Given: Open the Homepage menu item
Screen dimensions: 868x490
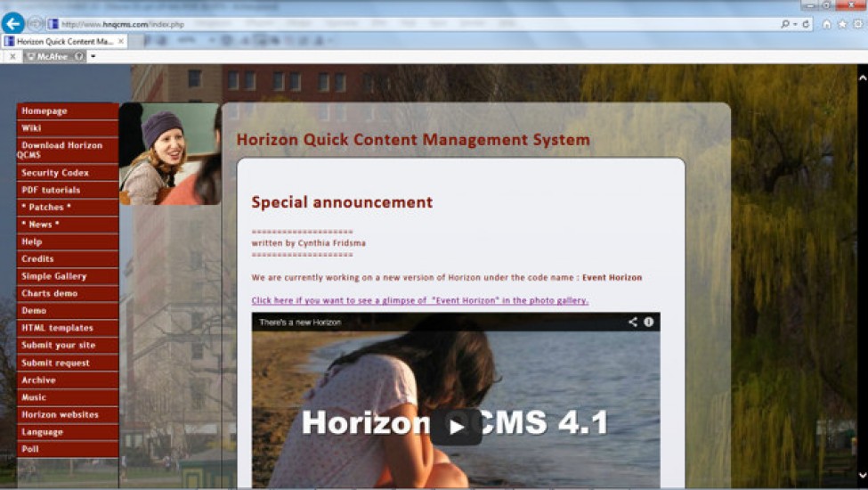Looking at the screenshot, I should [x=68, y=110].
